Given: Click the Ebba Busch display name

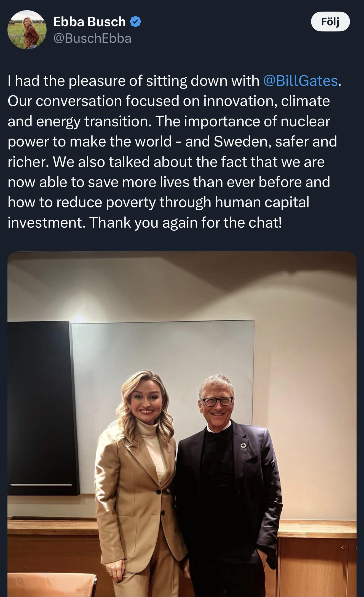Looking at the screenshot, I should coord(89,22).
